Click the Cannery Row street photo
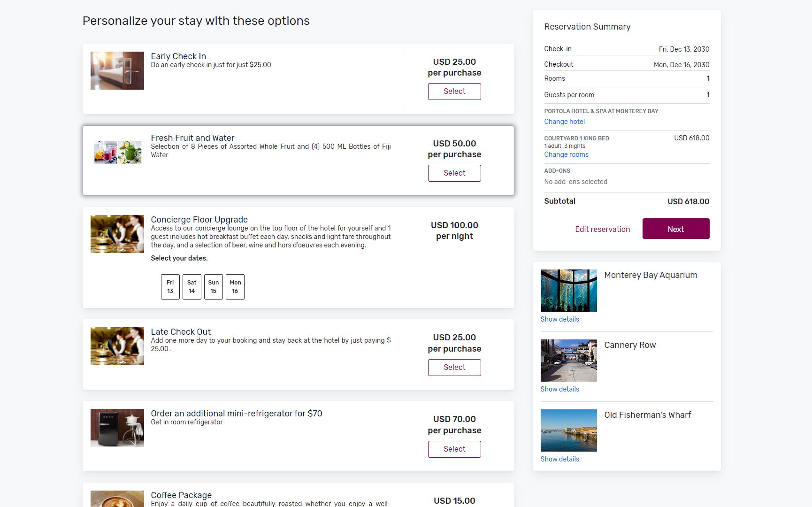 point(568,361)
